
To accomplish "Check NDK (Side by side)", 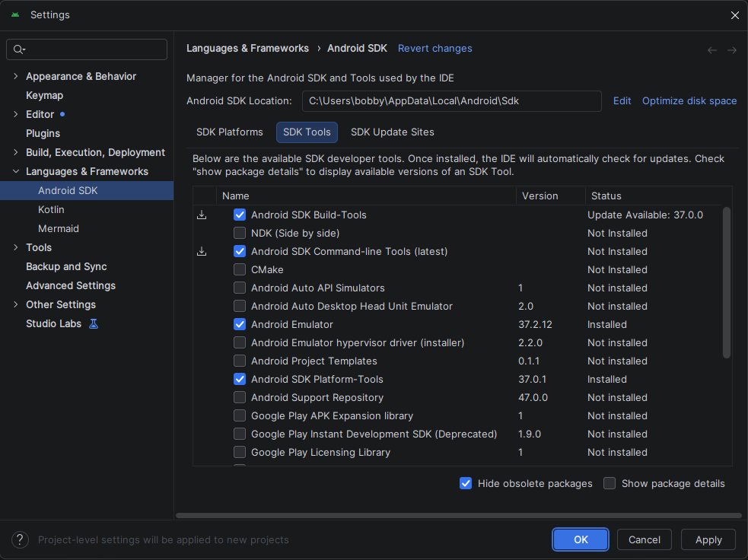I will tap(240, 233).
